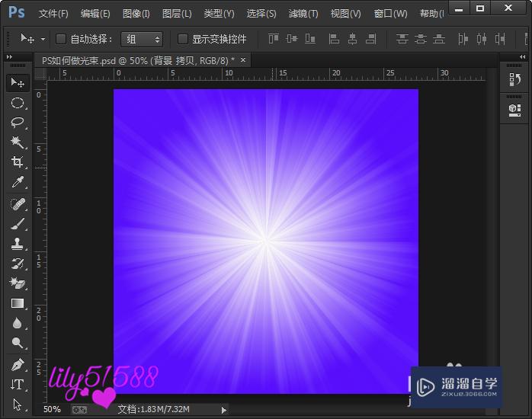
Task: Open the 组 auto-select dropdown
Action: (142, 40)
